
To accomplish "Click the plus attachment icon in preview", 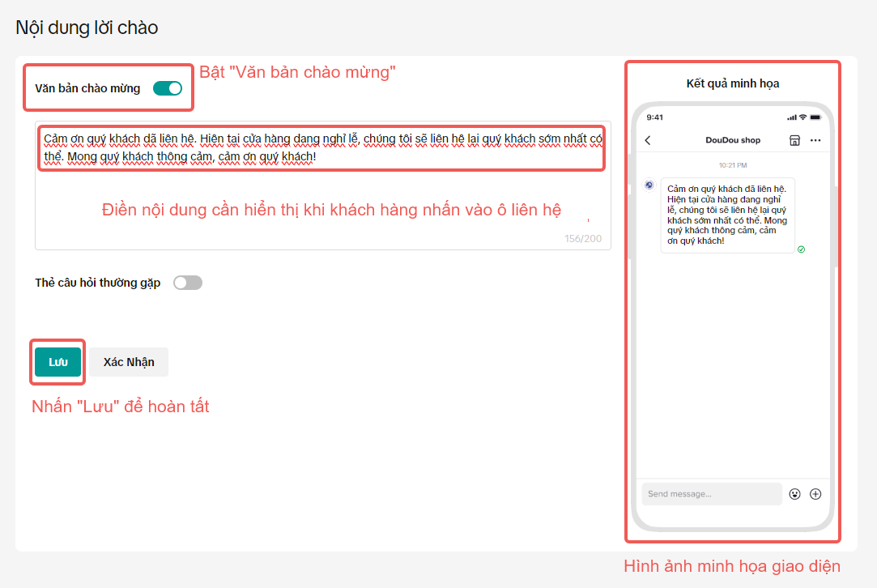I will click(x=815, y=494).
